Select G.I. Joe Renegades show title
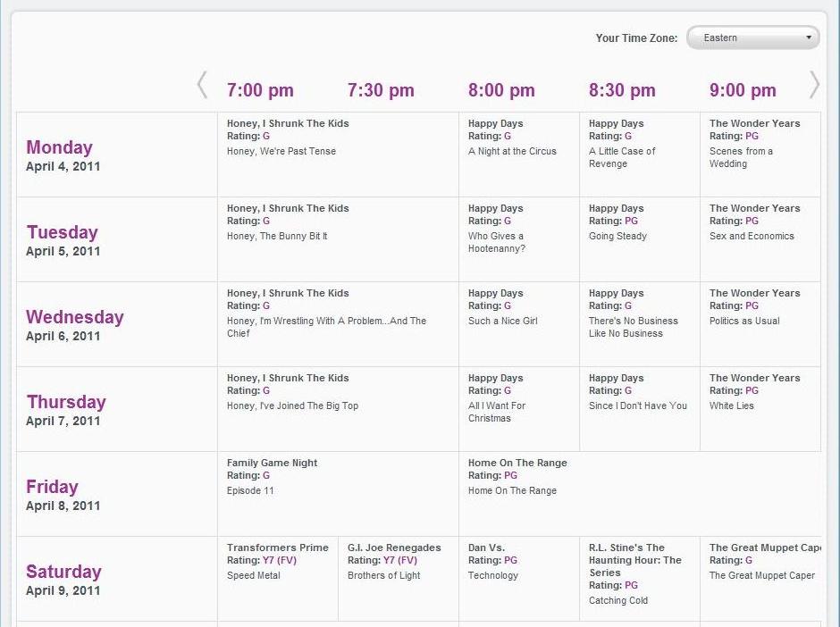The image size is (840, 627). [394, 548]
